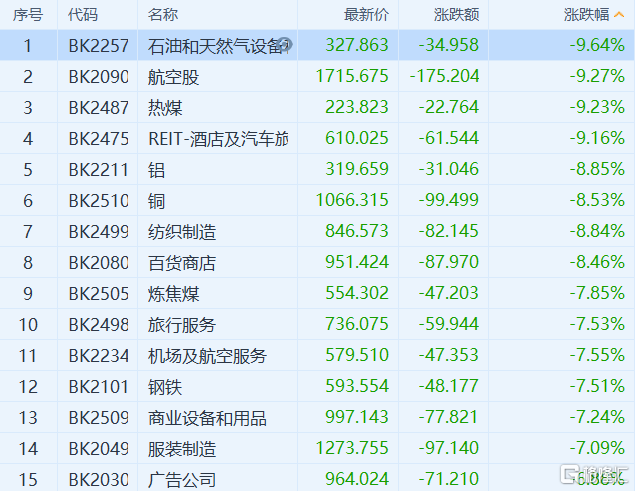Open REIT-酒店及汽车旅 sector entry
Image resolution: width=635 pixels, height=491 pixels.
click(217, 138)
